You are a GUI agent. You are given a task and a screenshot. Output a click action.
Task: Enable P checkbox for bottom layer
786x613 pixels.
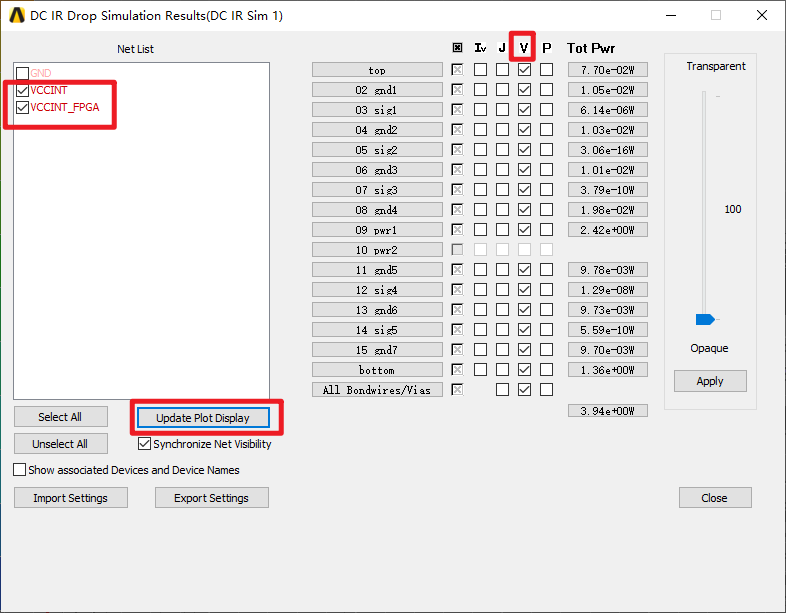coord(546,369)
